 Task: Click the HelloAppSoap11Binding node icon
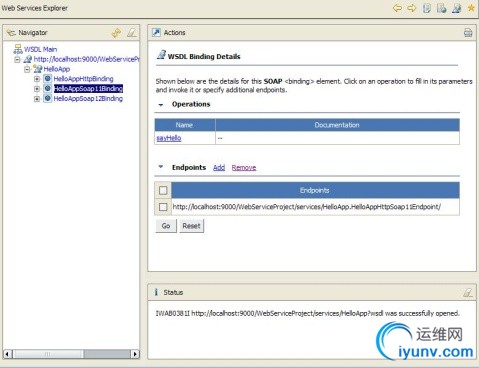(x=48, y=89)
